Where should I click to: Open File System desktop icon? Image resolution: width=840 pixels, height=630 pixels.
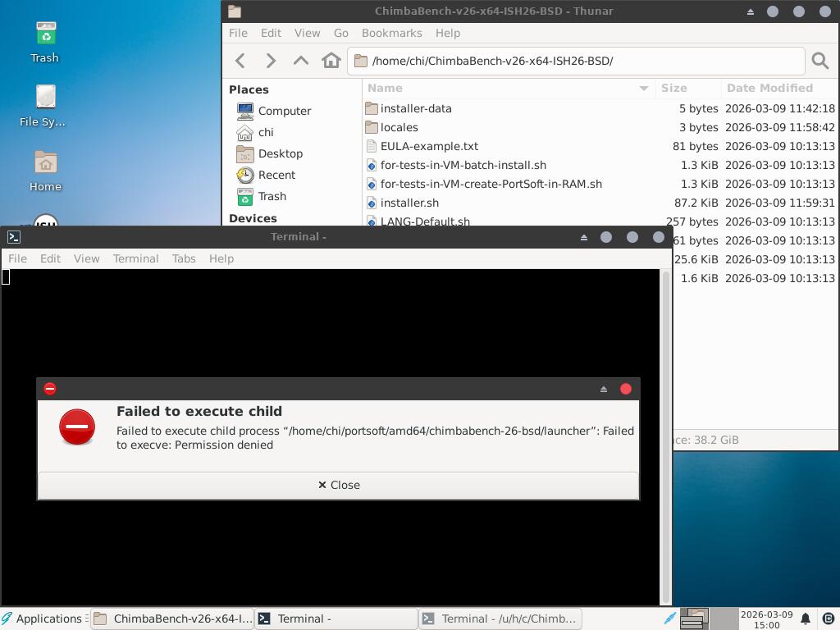click(43, 106)
